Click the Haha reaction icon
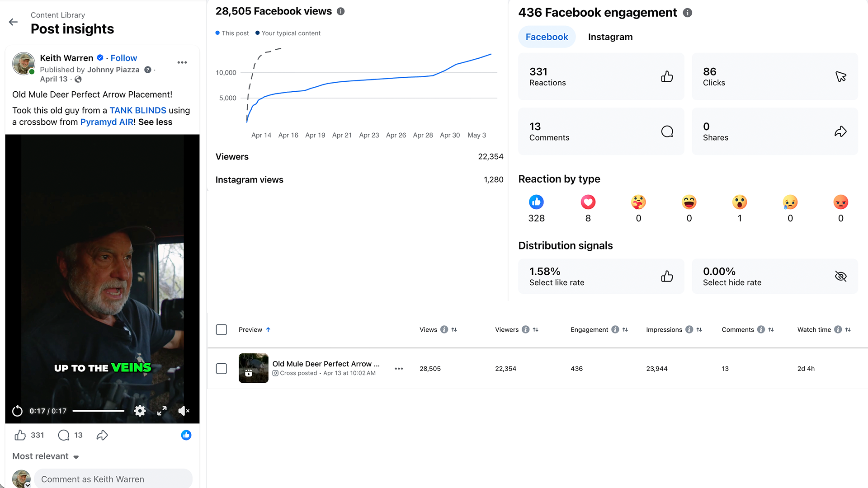Viewport: 868px width, 488px height. click(x=689, y=202)
